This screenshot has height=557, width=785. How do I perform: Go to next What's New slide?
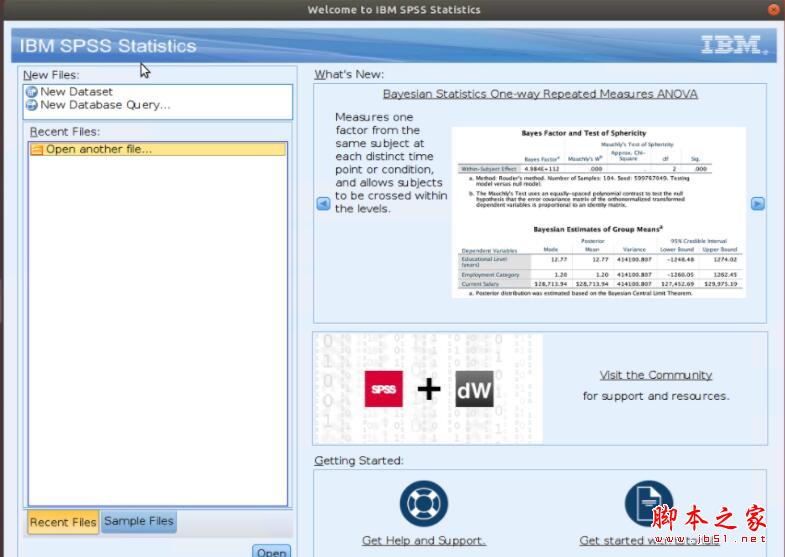757,204
